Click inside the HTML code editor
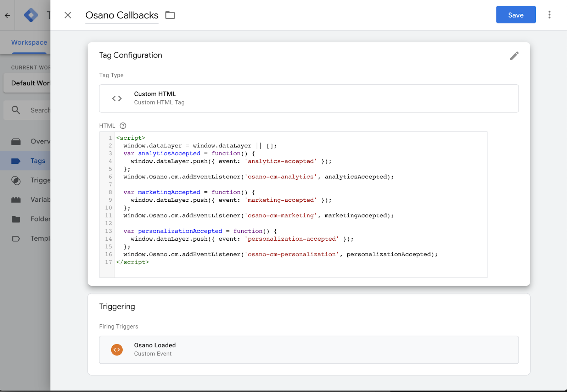This screenshot has height=392, width=567. click(301, 205)
